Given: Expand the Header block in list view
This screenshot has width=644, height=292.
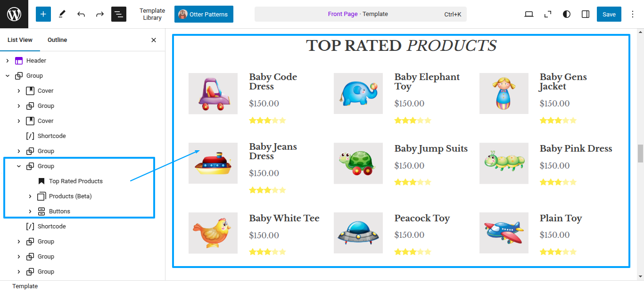Looking at the screenshot, I should point(8,61).
